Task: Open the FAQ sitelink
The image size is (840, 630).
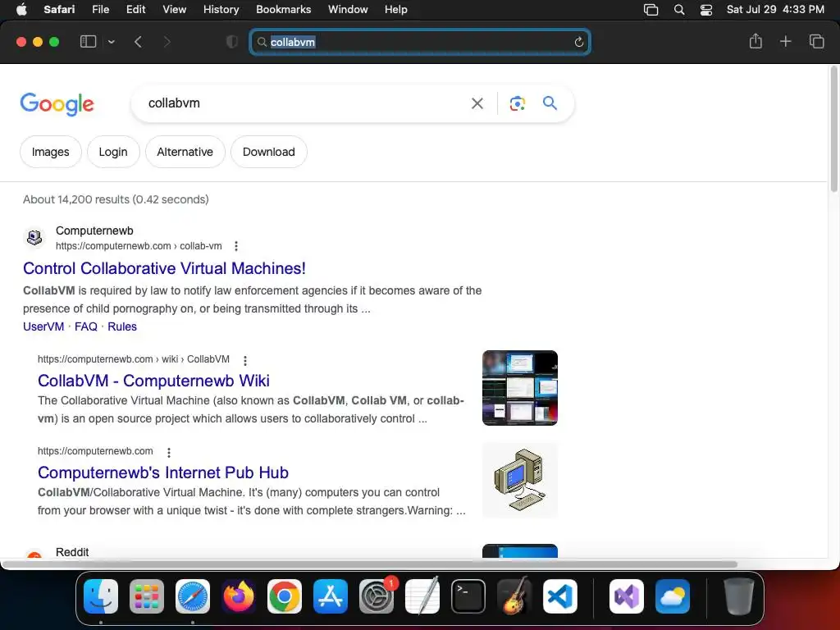Action: click(85, 326)
